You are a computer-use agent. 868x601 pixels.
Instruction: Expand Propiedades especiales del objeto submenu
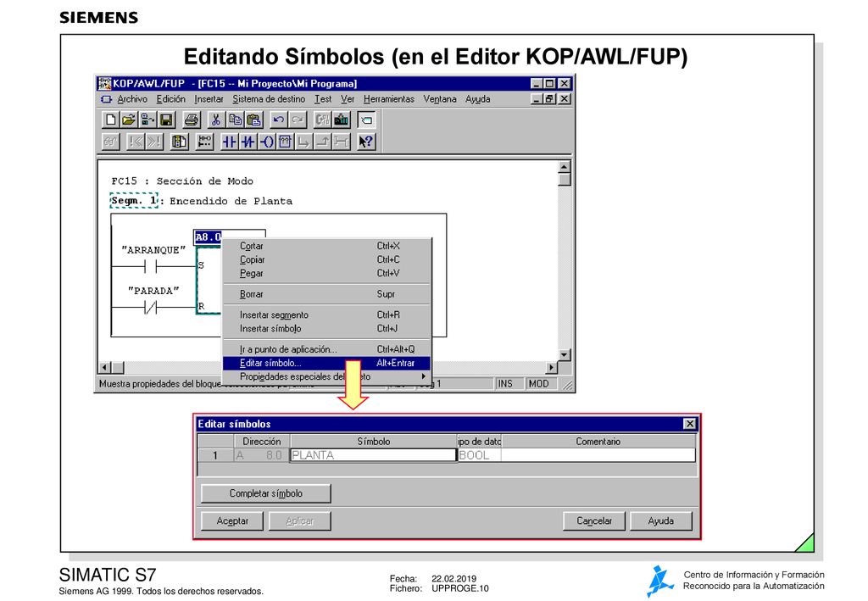click(x=326, y=376)
